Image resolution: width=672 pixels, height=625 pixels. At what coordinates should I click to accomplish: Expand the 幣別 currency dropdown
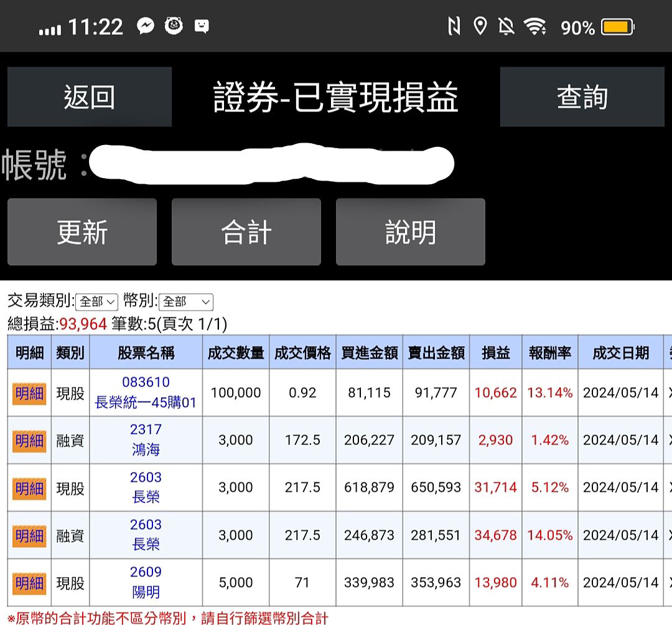pos(186,302)
